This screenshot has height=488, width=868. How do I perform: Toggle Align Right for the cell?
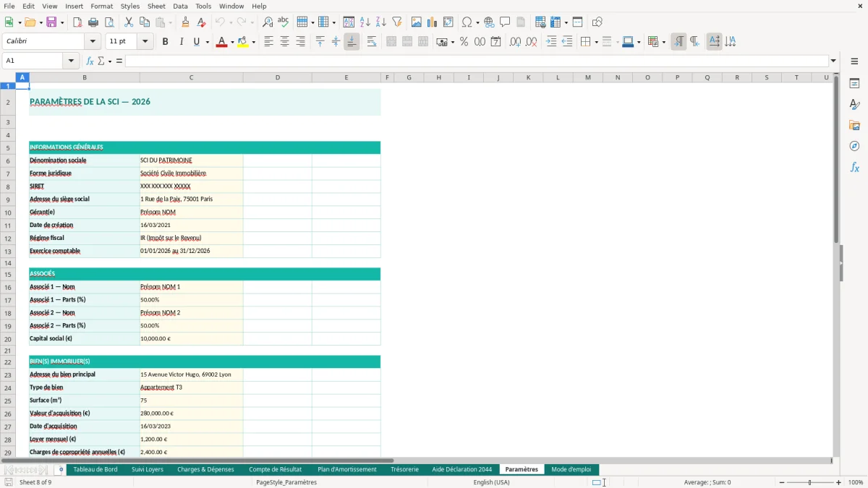[301, 42]
